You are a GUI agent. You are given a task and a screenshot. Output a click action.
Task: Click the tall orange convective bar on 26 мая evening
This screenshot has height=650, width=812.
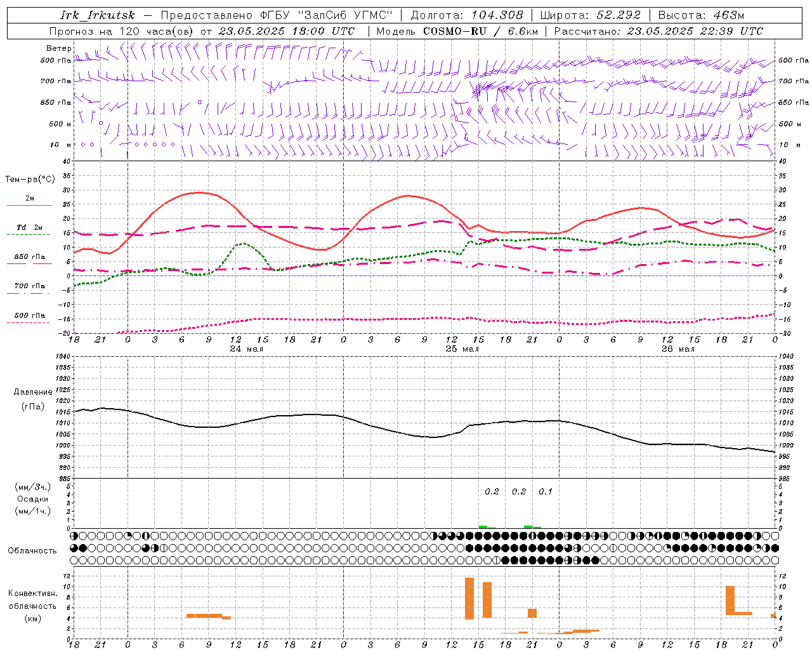click(730, 600)
